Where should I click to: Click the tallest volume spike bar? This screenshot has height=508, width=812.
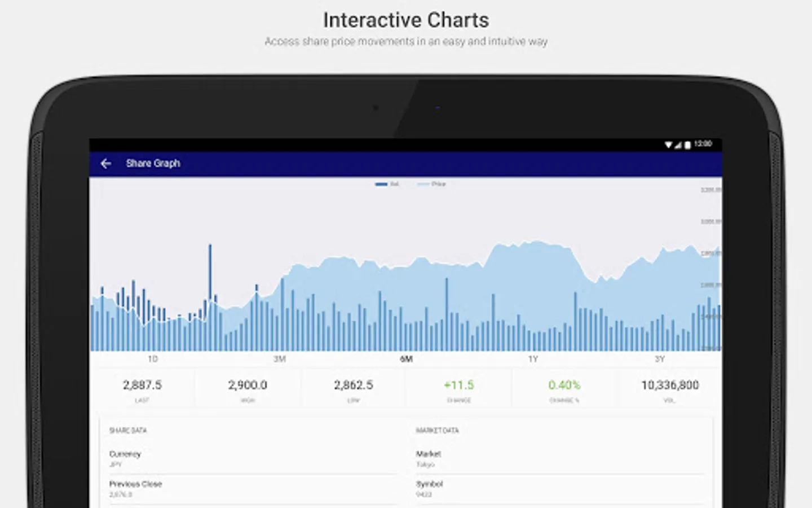point(210,297)
